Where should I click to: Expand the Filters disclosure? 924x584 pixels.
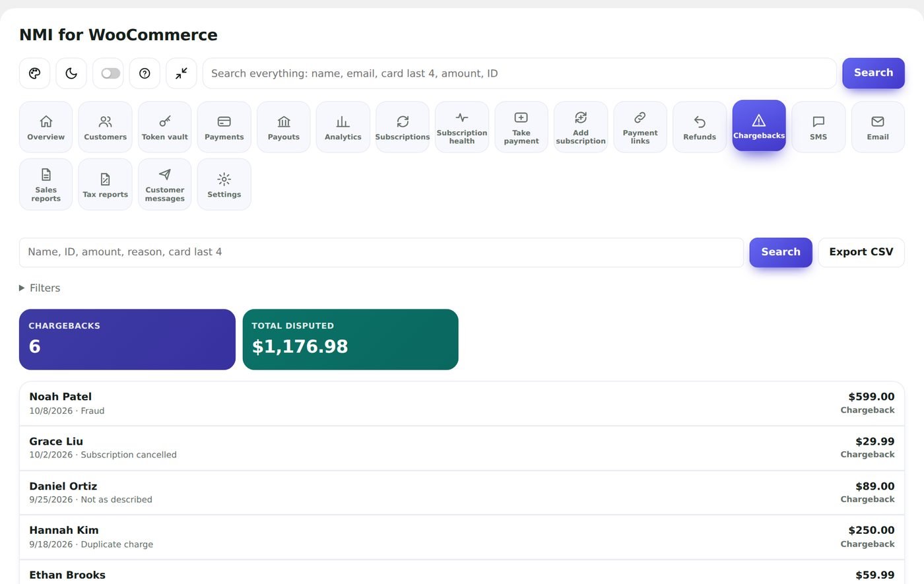tap(40, 288)
